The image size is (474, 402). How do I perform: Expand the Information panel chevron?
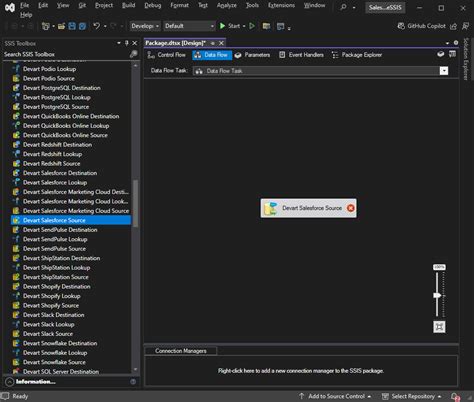pyautogui.click(x=10, y=382)
